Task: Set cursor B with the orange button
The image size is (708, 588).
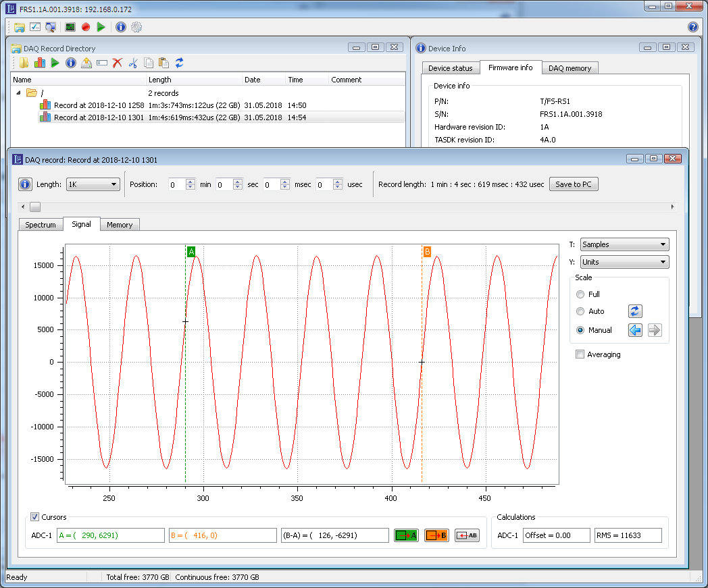Action: click(x=436, y=535)
